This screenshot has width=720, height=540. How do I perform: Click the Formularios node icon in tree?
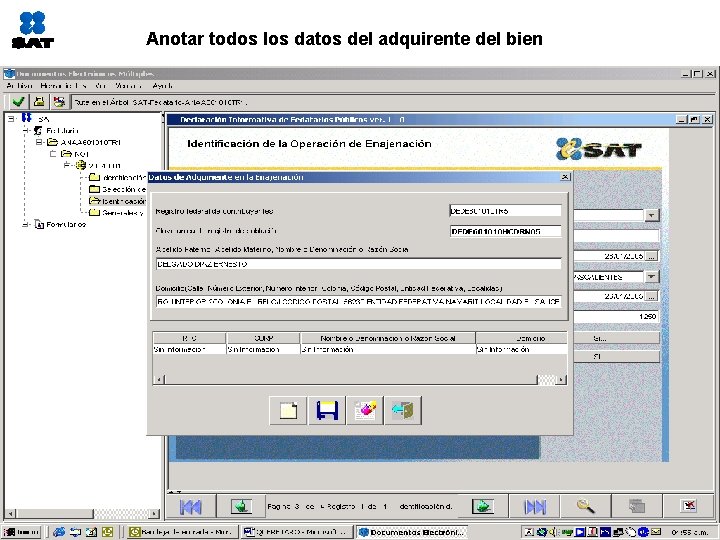pyautogui.click(x=39, y=225)
